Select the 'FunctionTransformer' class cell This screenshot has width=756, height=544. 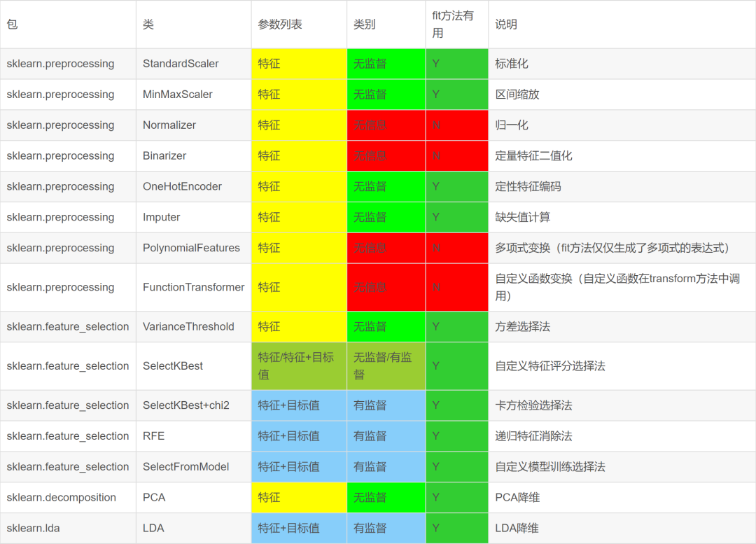click(193, 288)
